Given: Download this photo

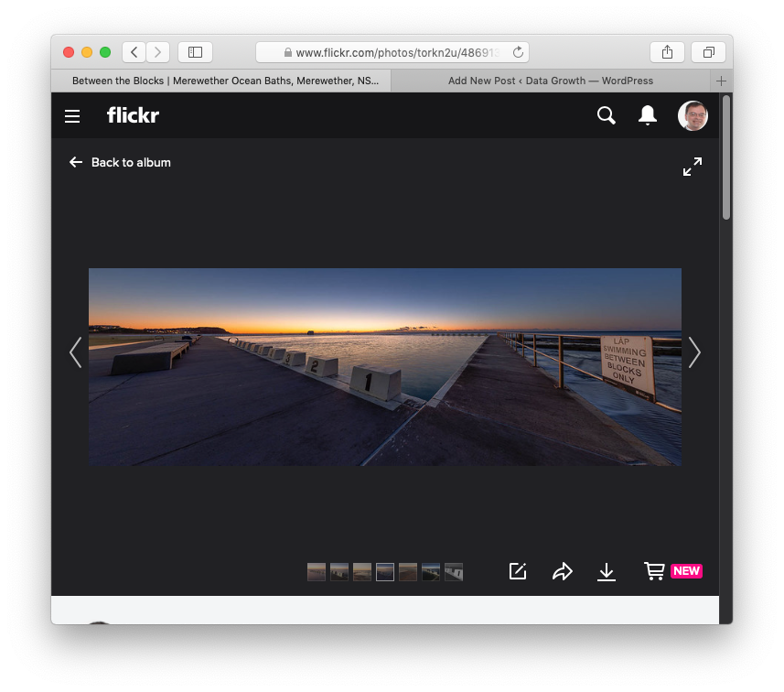Looking at the screenshot, I should (607, 571).
